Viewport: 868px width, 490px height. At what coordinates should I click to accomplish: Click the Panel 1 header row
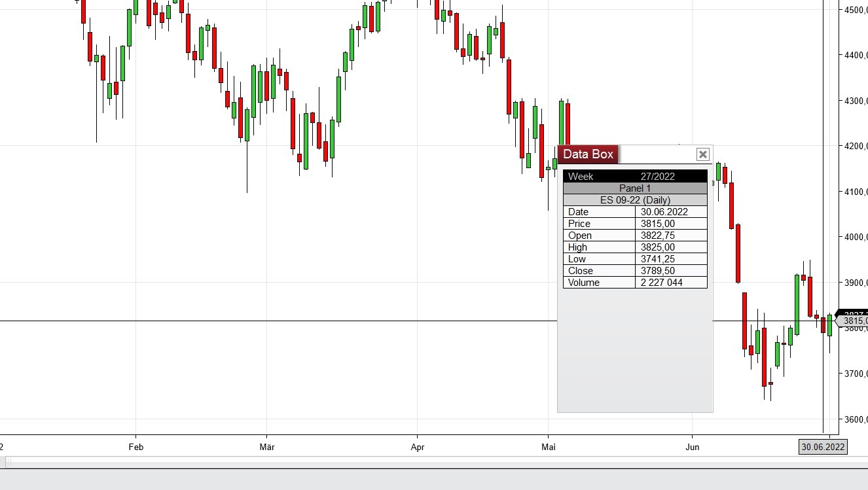[x=635, y=188]
